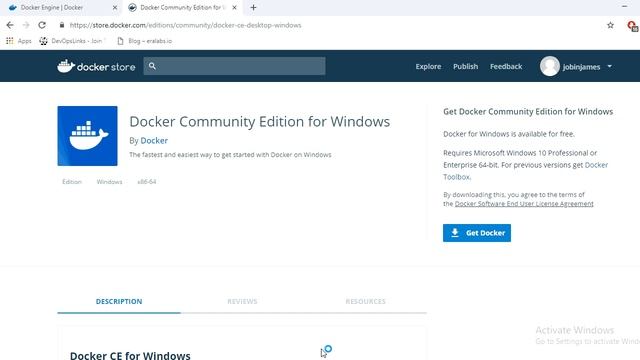Screen dimensions: 640x360
Task: Click the lock icon in address bar
Action: pos(62,25)
